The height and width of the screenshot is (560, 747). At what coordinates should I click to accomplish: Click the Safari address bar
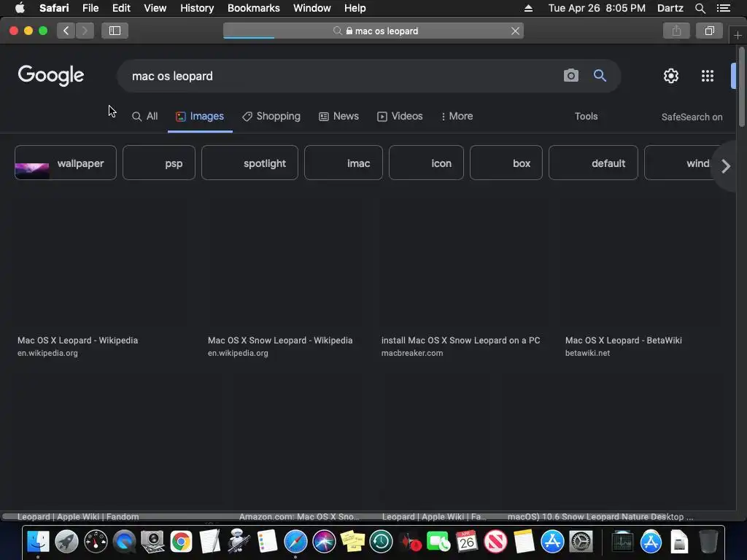click(373, 31)
